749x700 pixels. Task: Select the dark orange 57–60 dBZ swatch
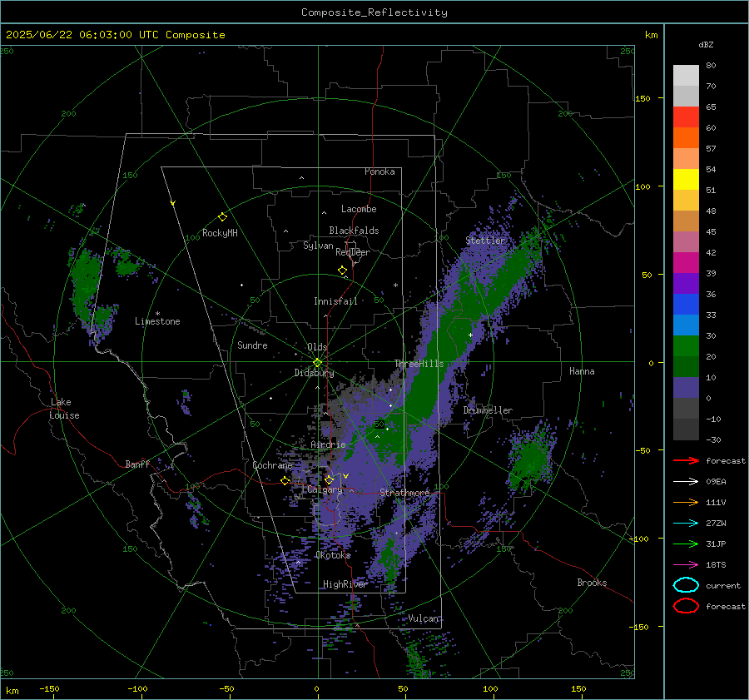click(x=686, y=138)
